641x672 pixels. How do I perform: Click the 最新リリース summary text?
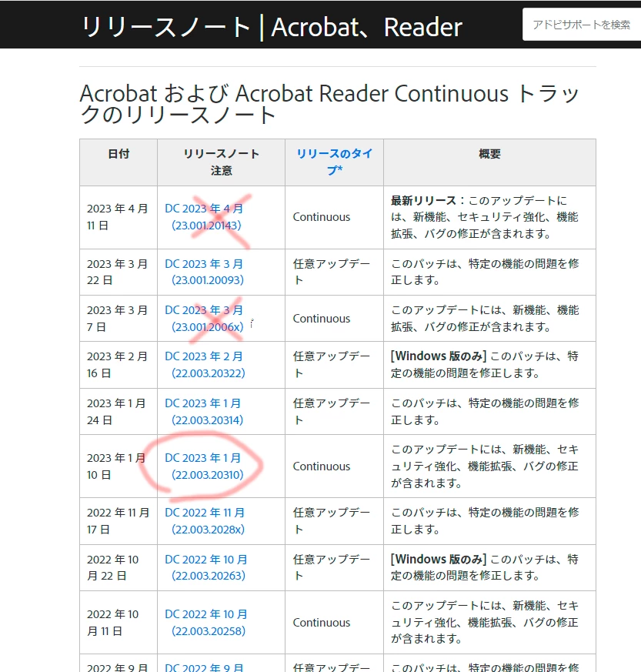coord(485,217)
